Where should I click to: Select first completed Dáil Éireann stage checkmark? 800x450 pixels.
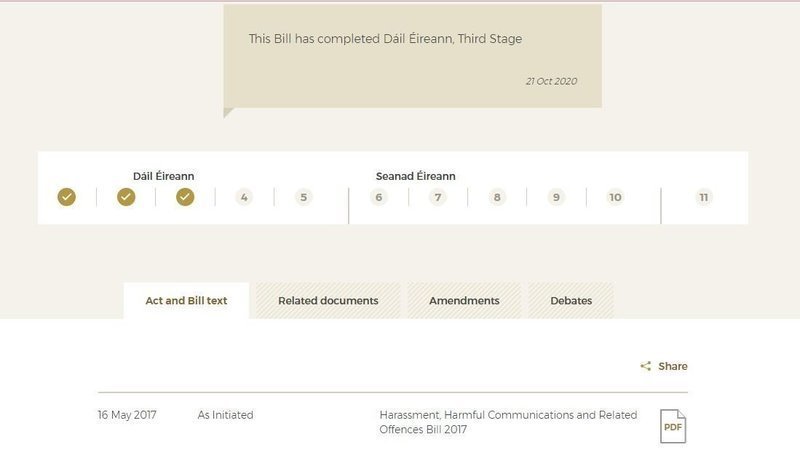[66, 197]
